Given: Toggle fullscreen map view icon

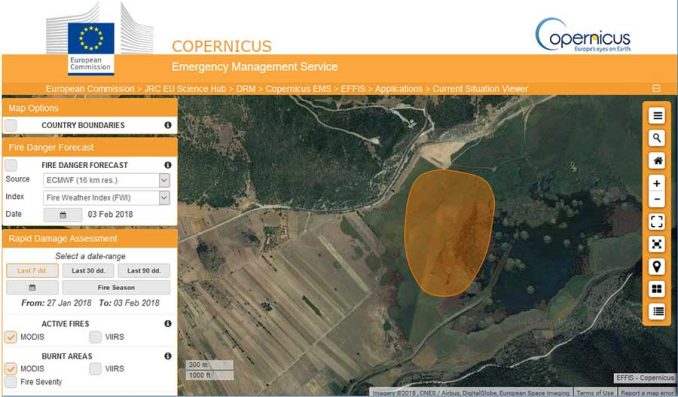Looking at the screenshot, I should coord(657,222).
